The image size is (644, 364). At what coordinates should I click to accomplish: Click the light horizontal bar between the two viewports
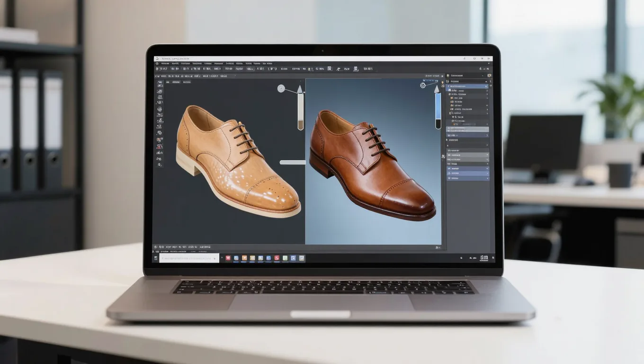pos(292,162)
